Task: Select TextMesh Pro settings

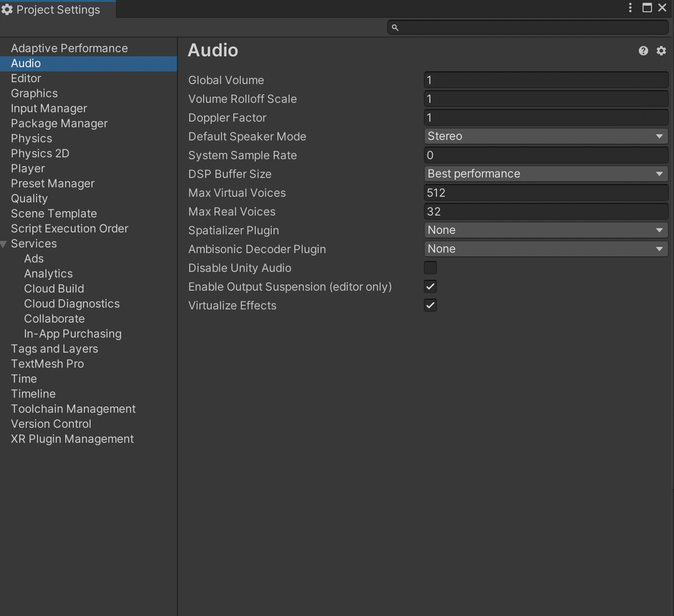Action: pos(47,363)
